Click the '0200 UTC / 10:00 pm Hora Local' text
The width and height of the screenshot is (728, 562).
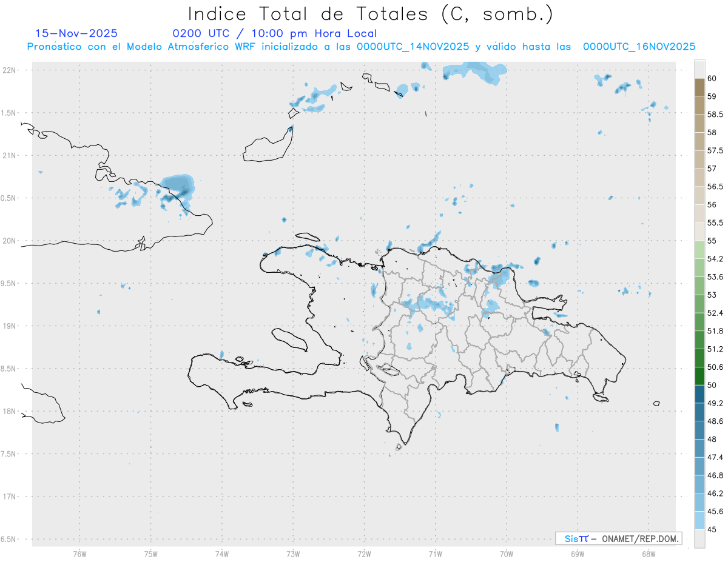click(274, 33)
